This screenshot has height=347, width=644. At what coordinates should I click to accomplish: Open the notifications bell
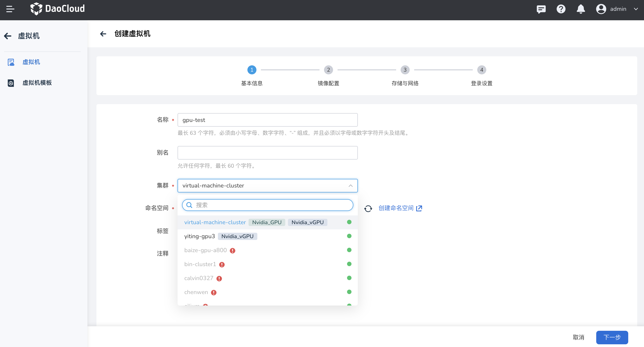(x=580, y=9)
